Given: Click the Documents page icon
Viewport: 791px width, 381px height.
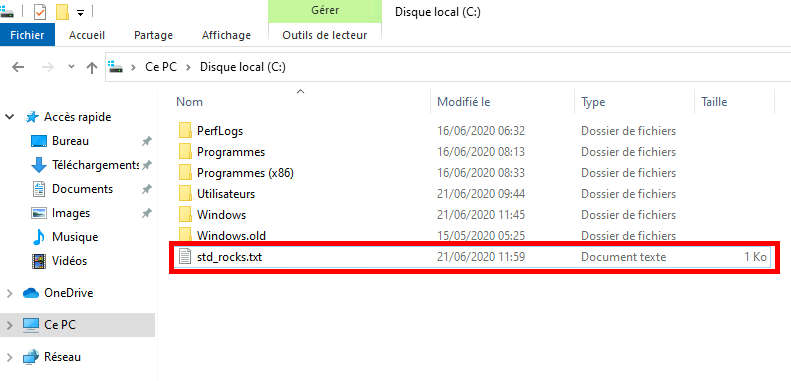Looking at the screenshot, I should tap(39, 189).
